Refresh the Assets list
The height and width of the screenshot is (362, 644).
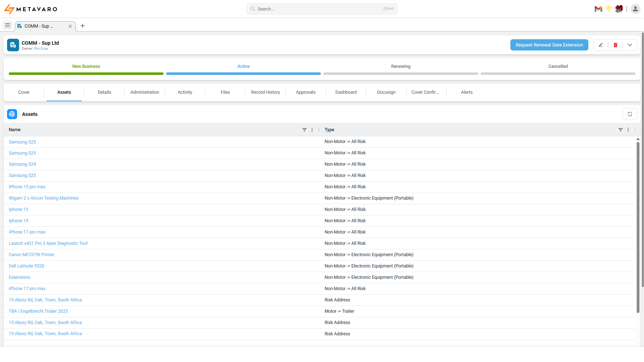coord(630,114)
